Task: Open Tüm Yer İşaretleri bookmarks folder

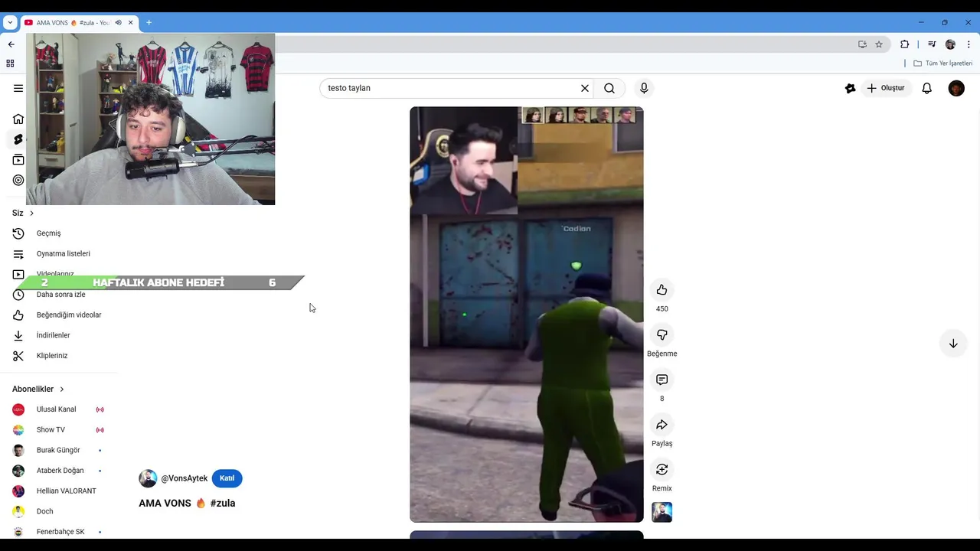Action: click(x=943, y=64)
